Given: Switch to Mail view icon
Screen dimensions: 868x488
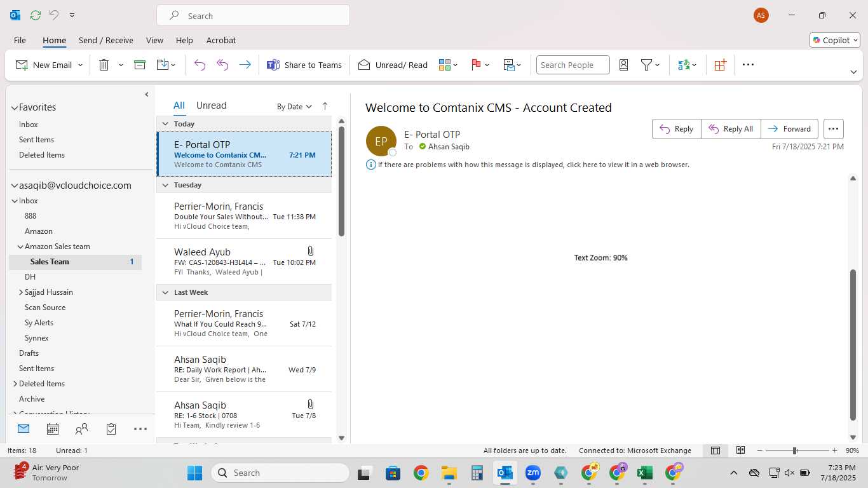Looking at the screenshot, I should click(24, 429).
